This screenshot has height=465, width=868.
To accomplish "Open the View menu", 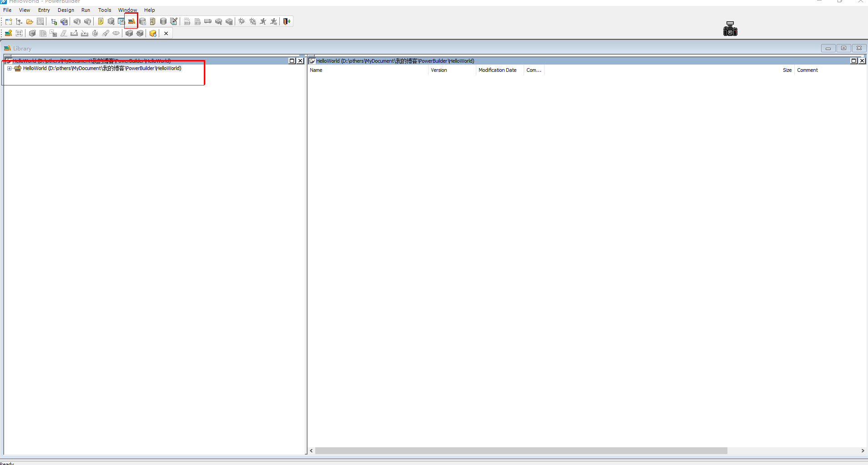I will (x=25, y=10).
